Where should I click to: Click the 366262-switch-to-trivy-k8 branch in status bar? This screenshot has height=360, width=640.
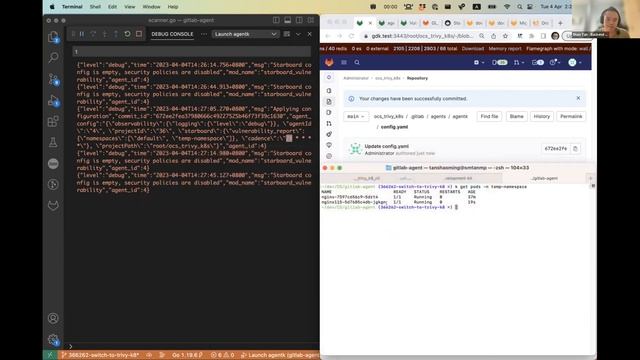pyautogui.click(x=100, y=355)
